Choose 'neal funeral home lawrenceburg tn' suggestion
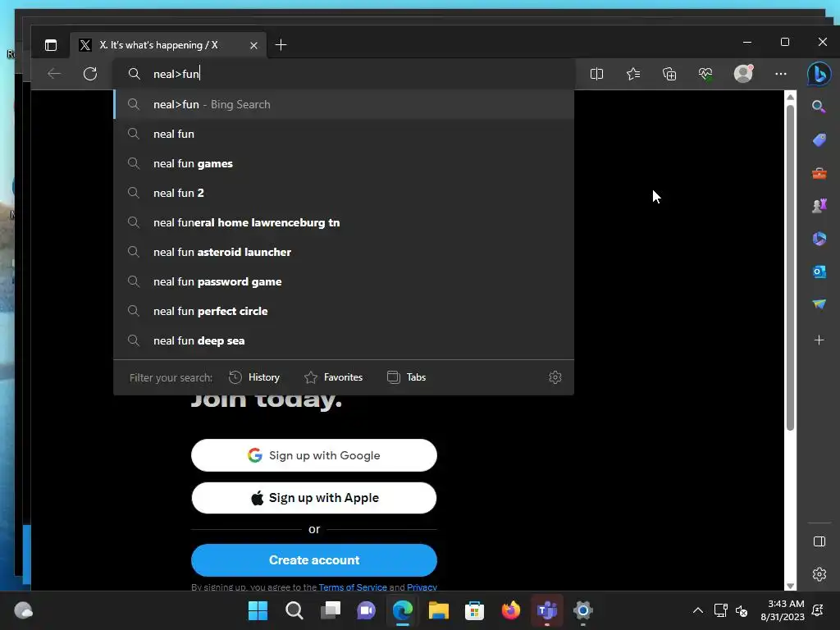Viewport: 840px width, 630px height. point(344,222)
